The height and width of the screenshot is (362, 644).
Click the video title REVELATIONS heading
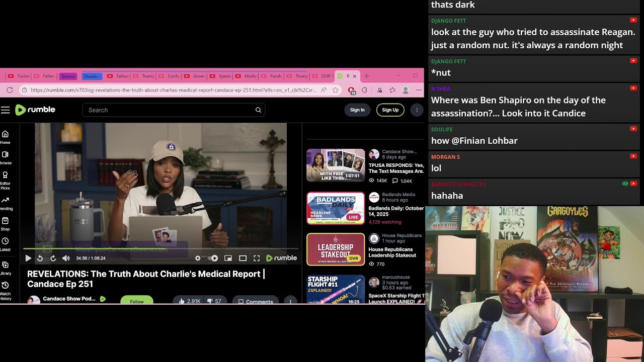[x=146, y=279]
